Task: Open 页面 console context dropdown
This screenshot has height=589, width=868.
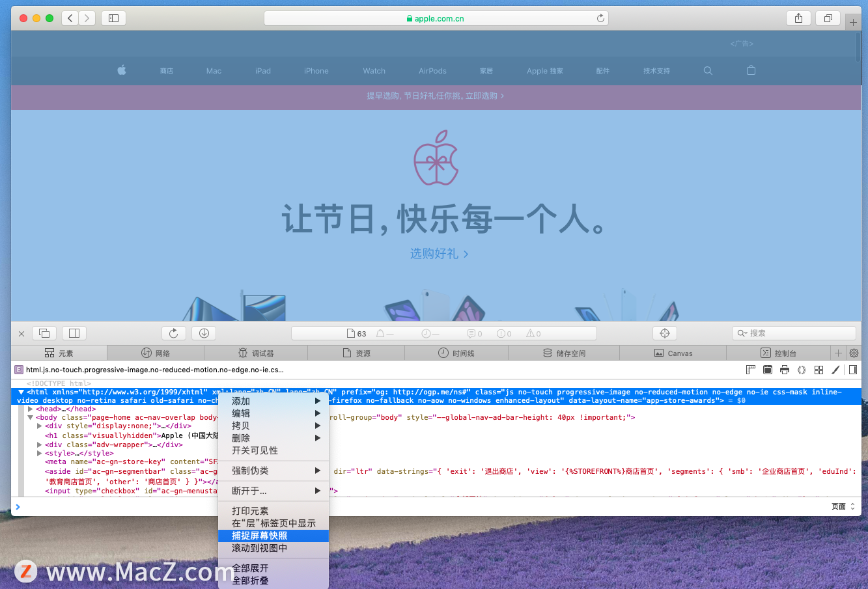Action: 843,506
